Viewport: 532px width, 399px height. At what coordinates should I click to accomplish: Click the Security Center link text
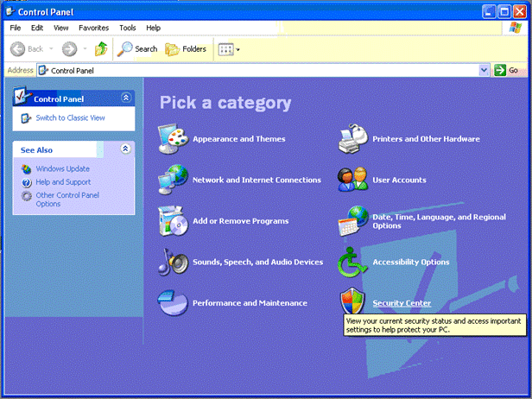[x=402, y=303]
